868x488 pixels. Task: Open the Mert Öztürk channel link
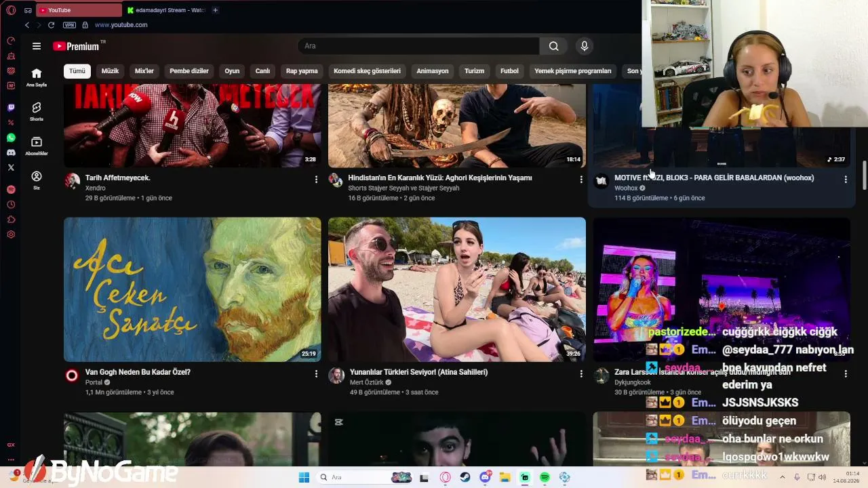click(x=367, y=382)
